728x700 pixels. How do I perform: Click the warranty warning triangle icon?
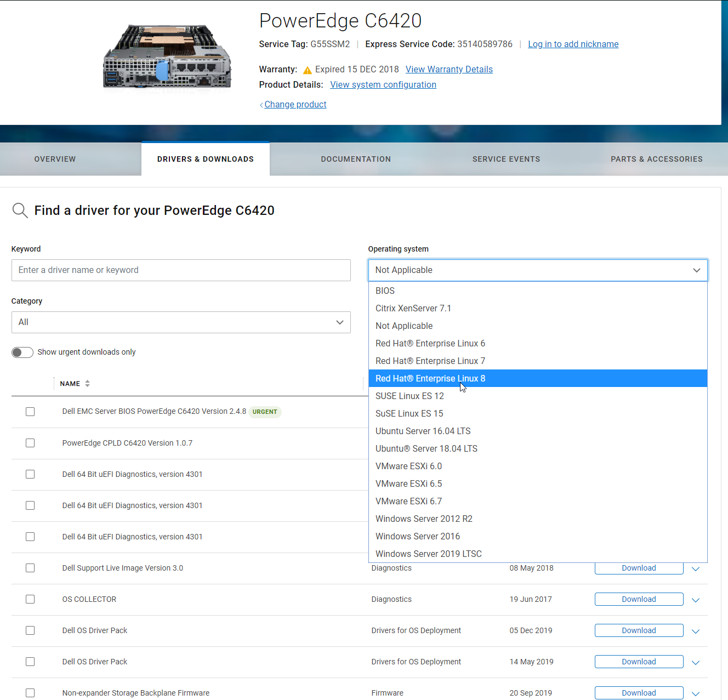[x=308, y=70]
